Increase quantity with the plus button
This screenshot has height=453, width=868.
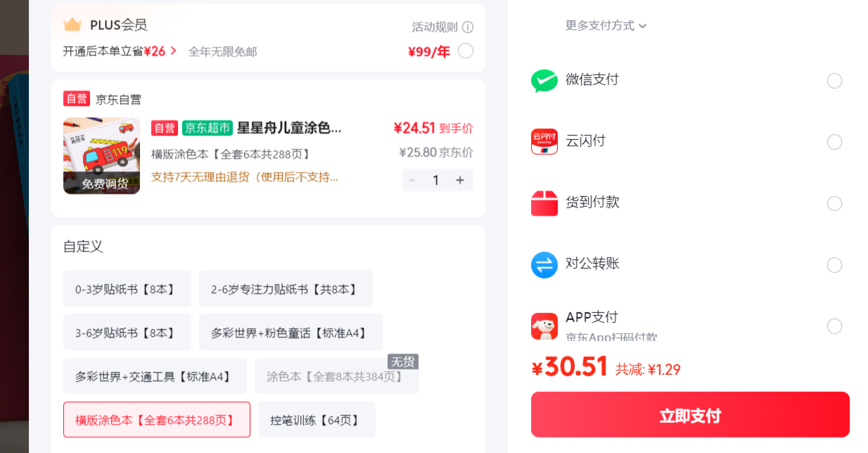[460, 180]
